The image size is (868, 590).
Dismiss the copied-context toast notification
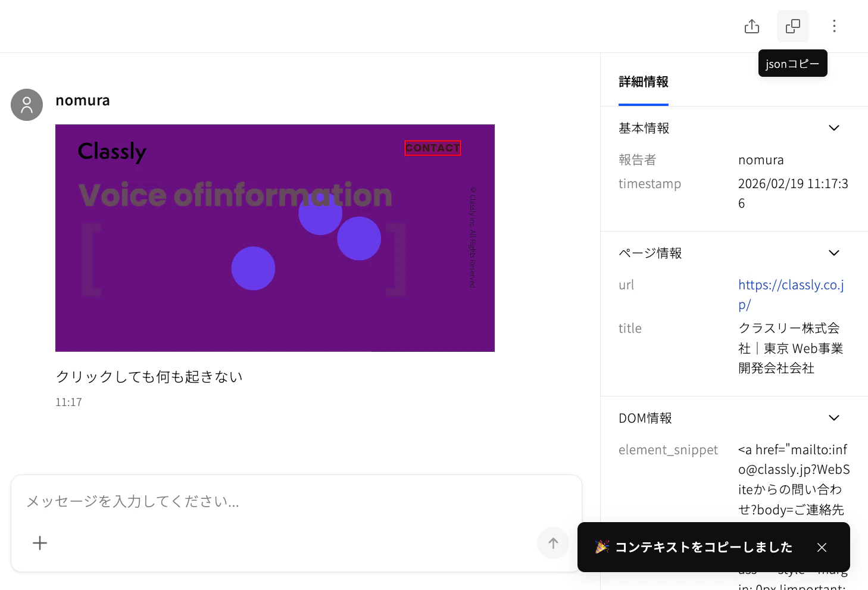tap(822, 547)
